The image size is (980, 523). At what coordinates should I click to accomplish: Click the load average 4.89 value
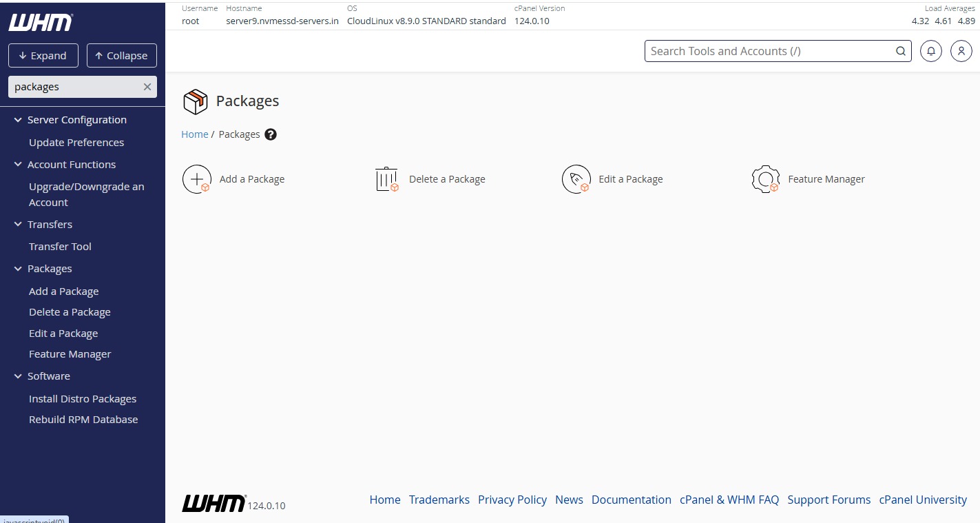[x=966, y=21]
